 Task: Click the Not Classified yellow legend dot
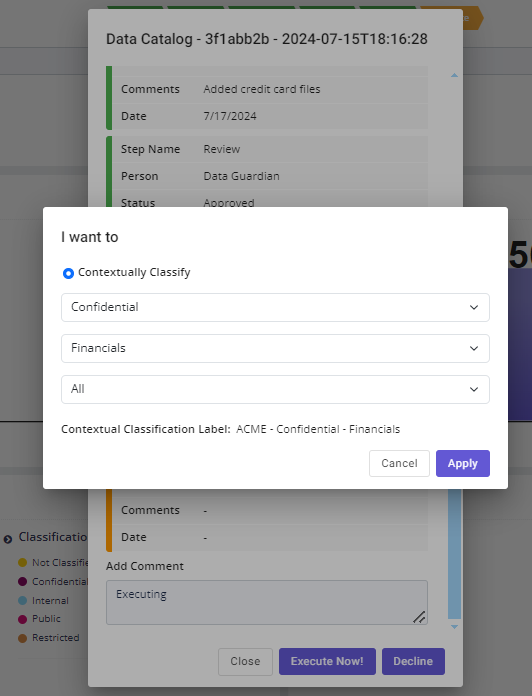pos(22,563)
